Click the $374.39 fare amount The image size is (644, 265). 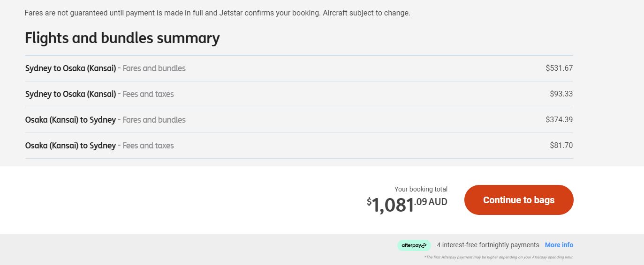(559, 119)
